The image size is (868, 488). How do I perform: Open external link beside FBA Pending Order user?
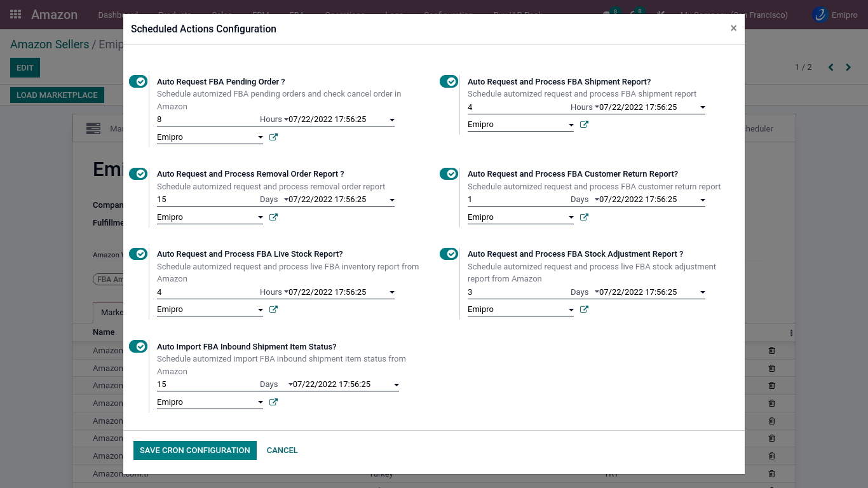click(x=273, y=137)
